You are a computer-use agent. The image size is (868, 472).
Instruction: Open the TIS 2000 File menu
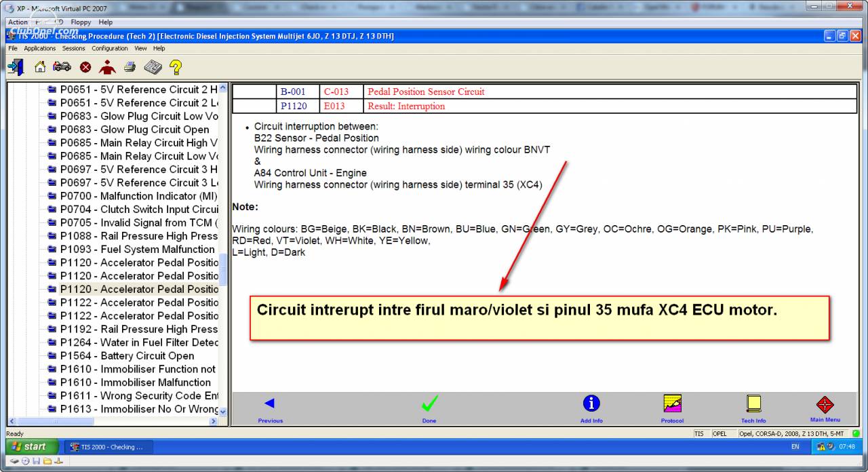coord(13,48)
